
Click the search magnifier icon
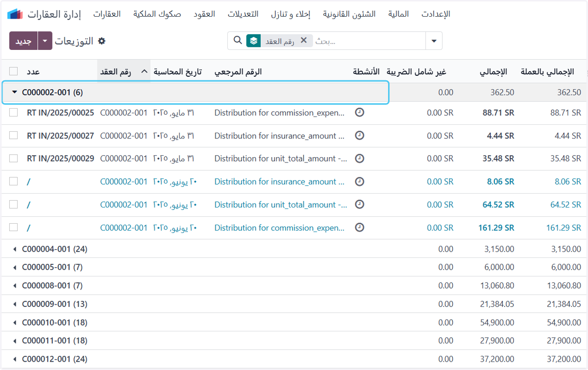click(x=238, y=40)
